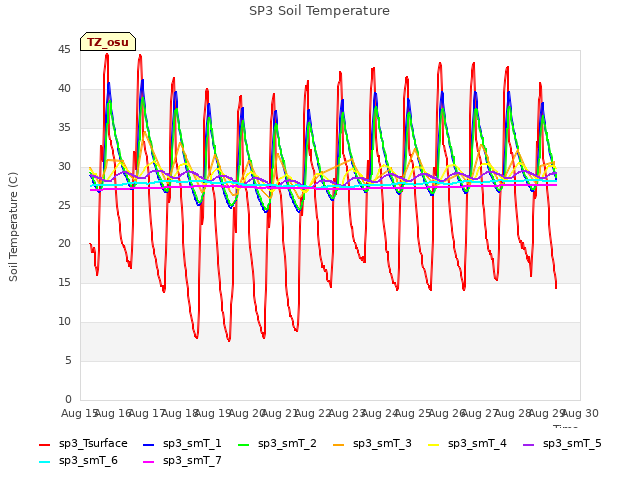Click green sp3_smT_2 legend swatch
The image size is (640, 480).
click(243, 444)
